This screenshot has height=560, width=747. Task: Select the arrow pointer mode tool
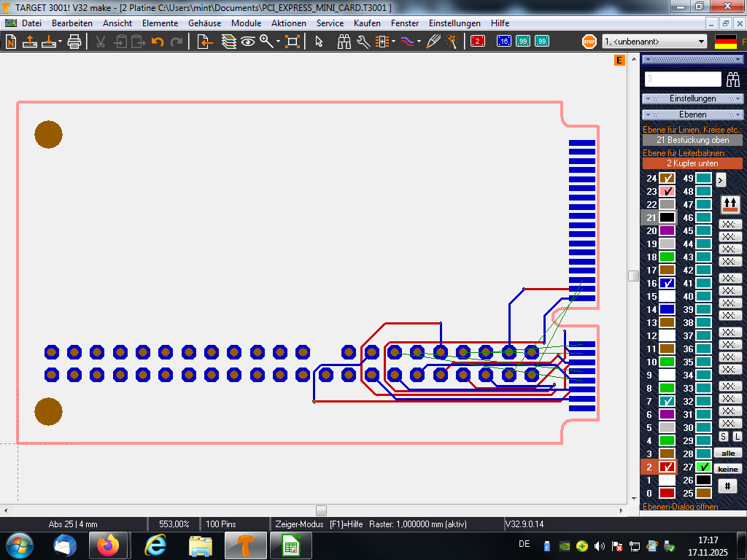pyautogui.click(x=319, y=42)
